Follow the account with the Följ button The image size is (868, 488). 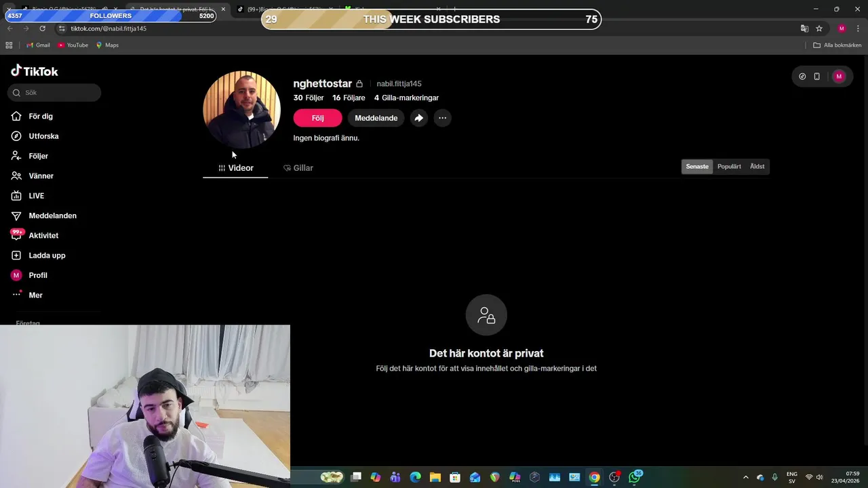(317, 118)
